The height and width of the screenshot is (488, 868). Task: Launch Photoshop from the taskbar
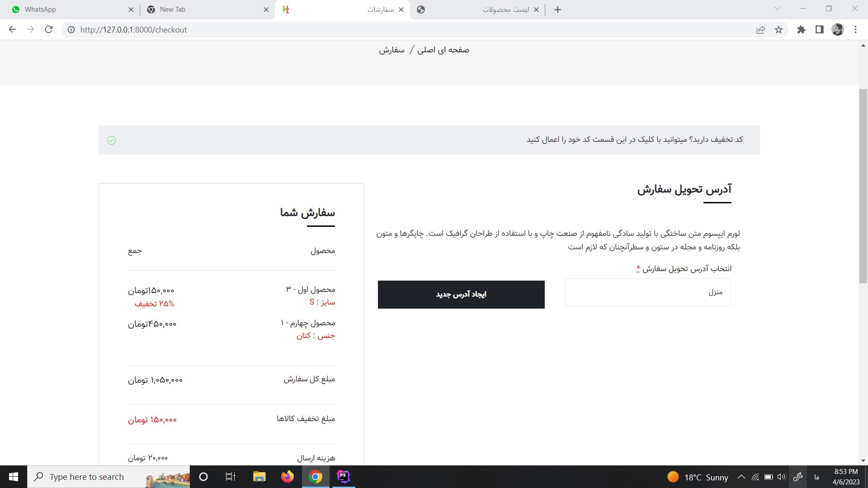coord(343,477)
